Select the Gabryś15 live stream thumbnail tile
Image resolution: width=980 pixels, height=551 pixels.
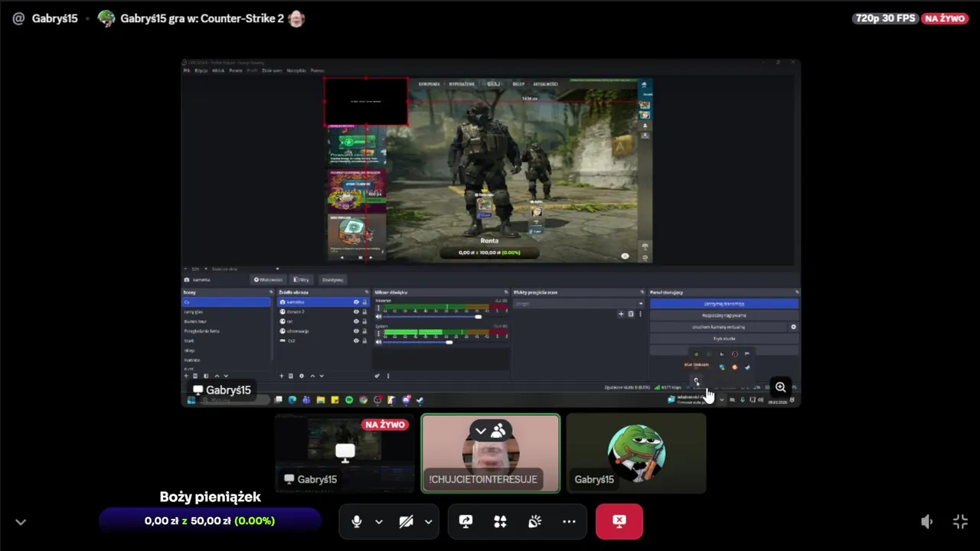(x=345, y=453)
